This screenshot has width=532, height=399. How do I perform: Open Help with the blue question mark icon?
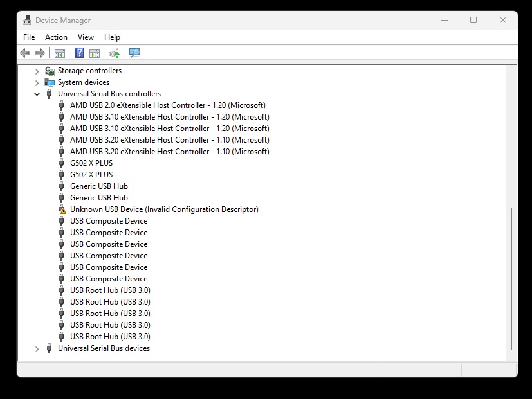(x=79, y=53)
